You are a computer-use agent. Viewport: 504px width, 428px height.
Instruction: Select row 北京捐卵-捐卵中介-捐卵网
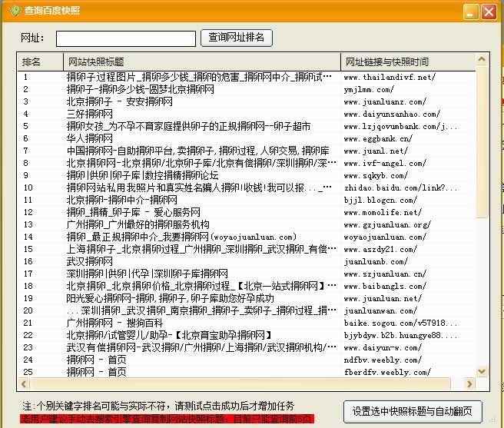[247, 200]
